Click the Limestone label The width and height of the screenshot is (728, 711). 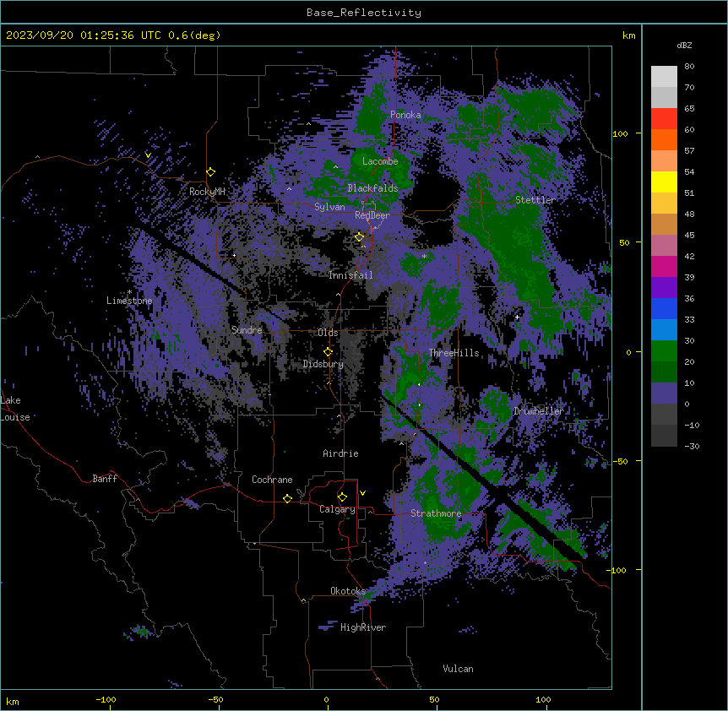129,301
